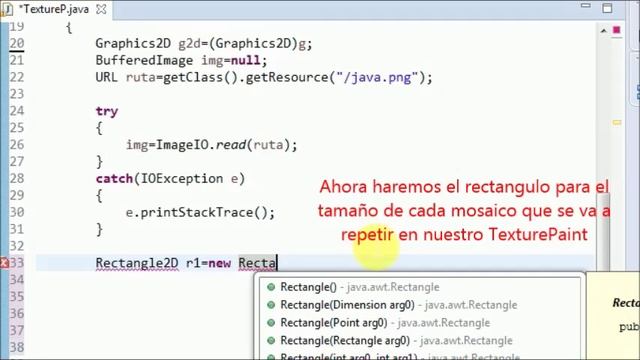
Task: Click on 'Graphics2D g2d=(Graphics2D)g;' code line
Action: (x=204, y=44)
